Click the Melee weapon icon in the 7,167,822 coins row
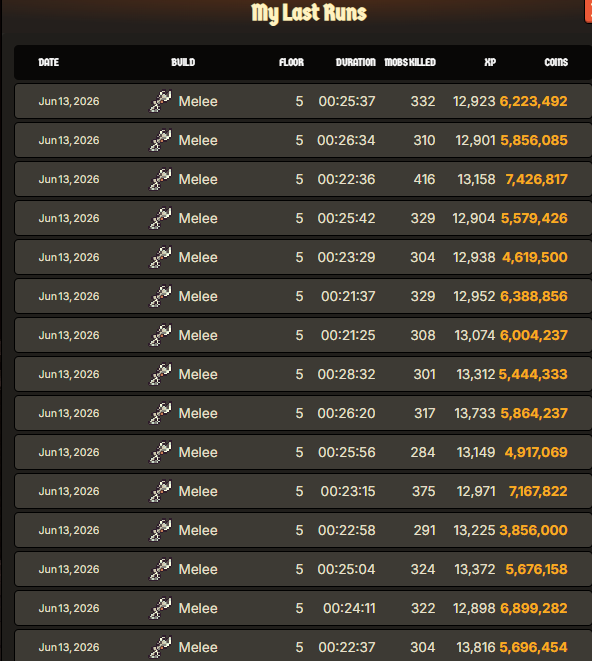Screen dimensions: 592x661 click(160, 491)
